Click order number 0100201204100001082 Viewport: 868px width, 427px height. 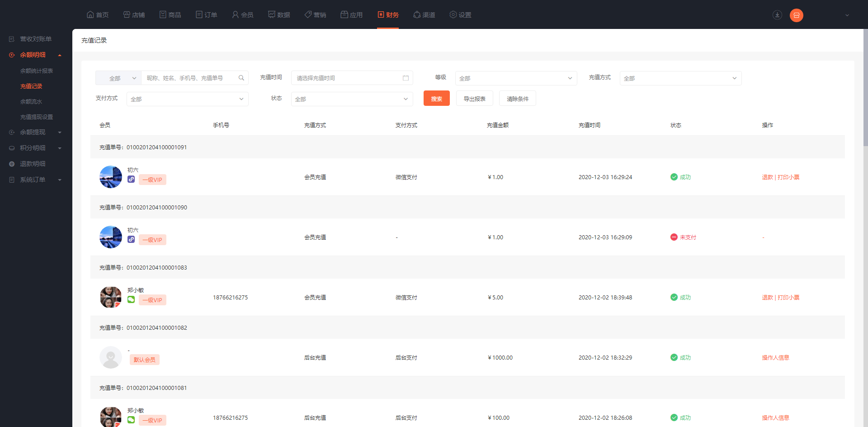[x=157, y=328]
